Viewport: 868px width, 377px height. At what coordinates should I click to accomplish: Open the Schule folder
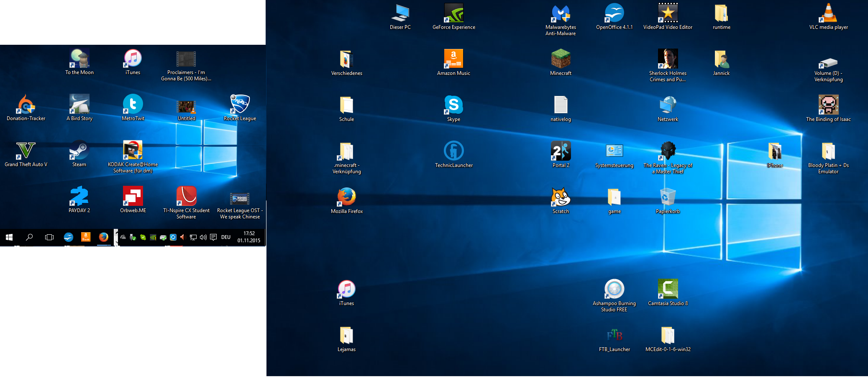(x=347, y=109)
